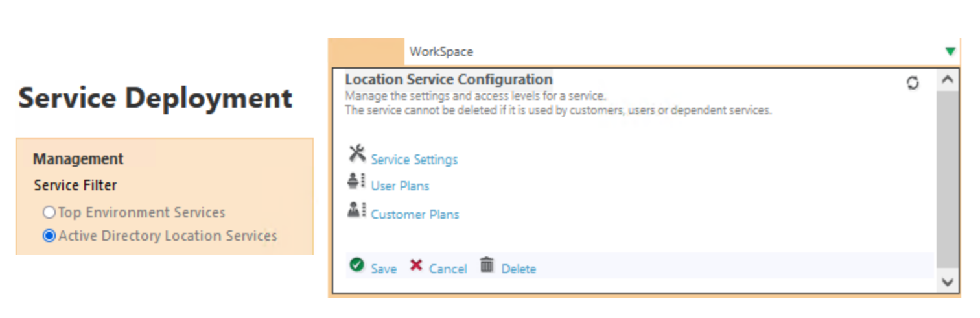980x318 pixels.
Task: Click the wrench Service Settings icon
Action: 357,154
